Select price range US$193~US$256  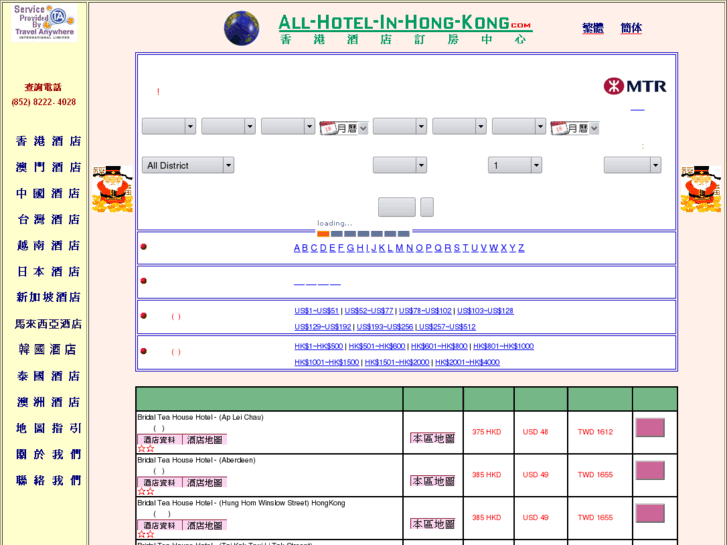(385, 327)
